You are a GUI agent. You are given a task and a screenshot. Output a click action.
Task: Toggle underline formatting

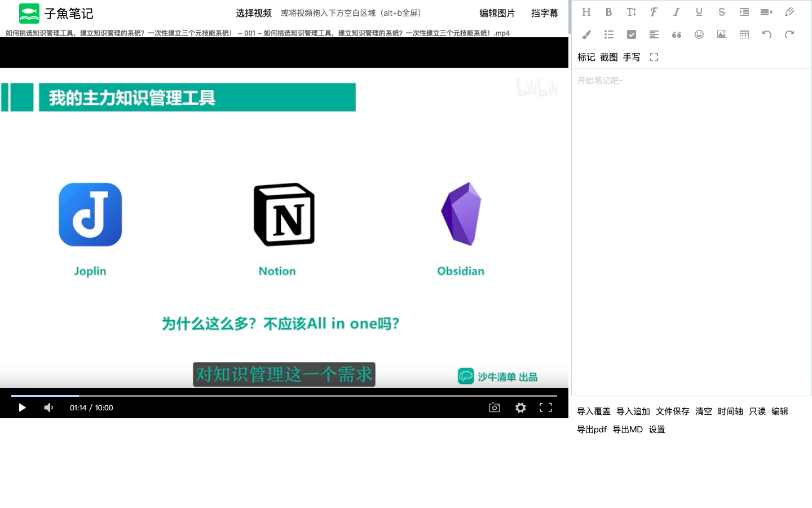point(699,12)
